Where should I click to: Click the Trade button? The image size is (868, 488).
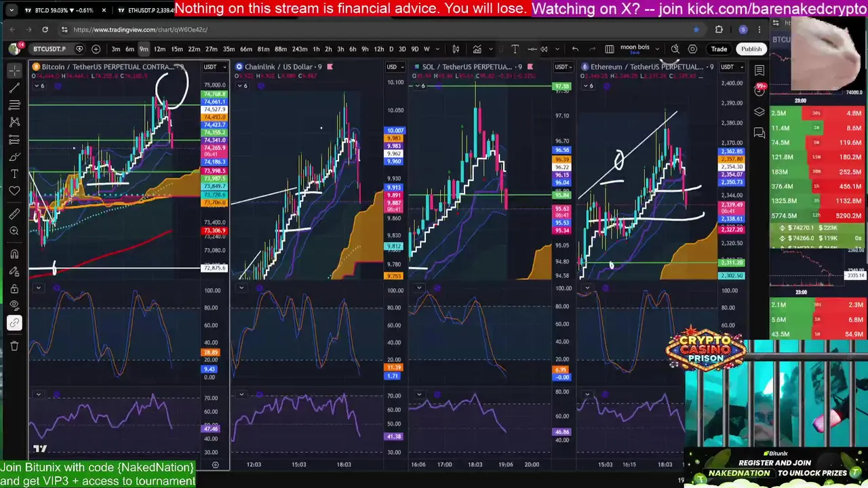719,49
